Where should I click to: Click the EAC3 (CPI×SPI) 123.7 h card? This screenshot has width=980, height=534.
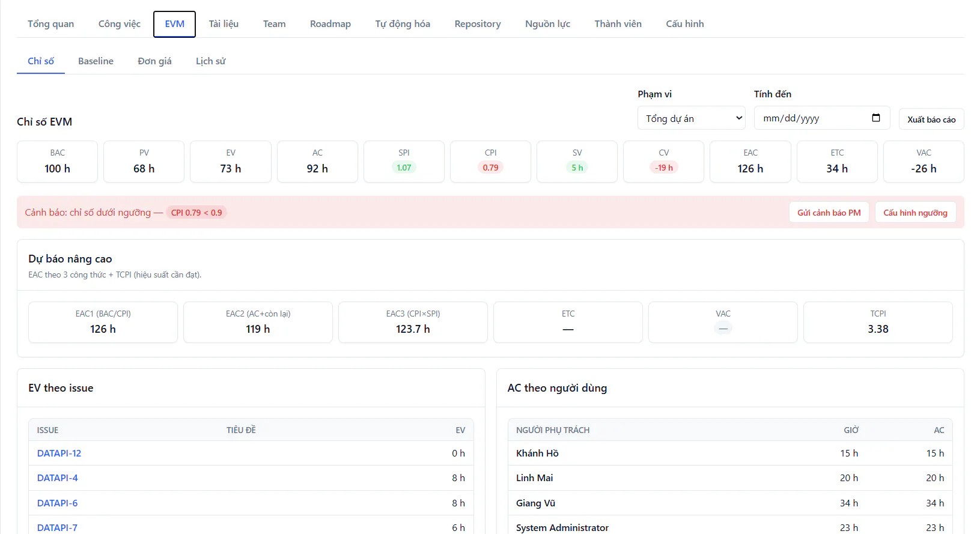coord(413,323)
